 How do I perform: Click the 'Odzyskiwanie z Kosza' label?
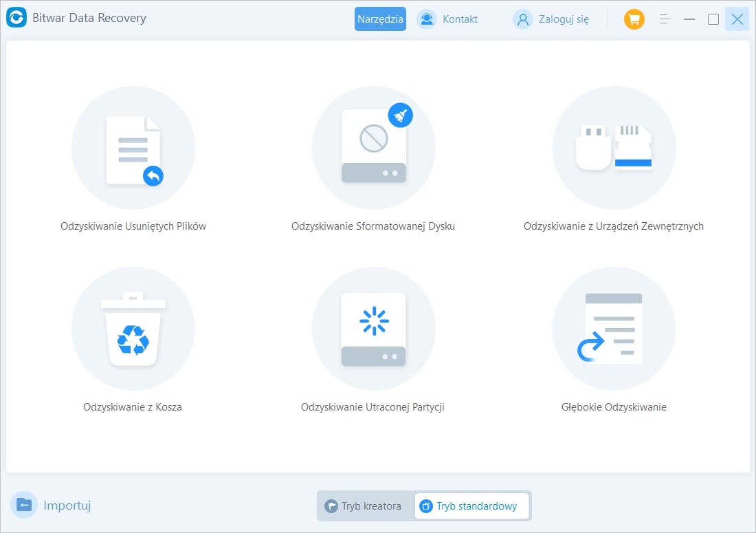133,407
